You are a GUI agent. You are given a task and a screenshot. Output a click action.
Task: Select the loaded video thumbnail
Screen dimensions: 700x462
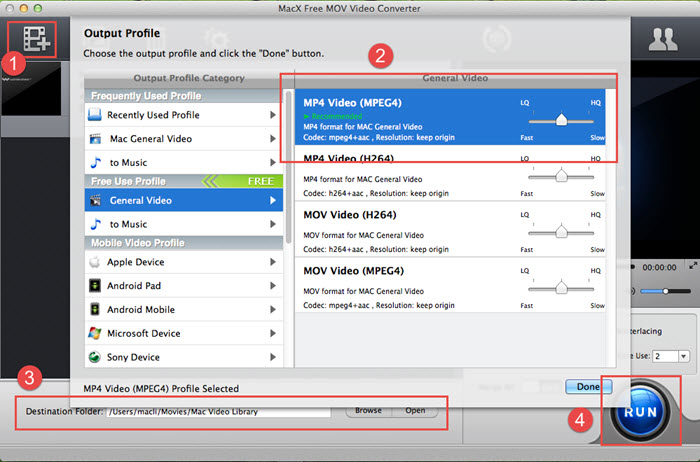(x=31, y=89)
